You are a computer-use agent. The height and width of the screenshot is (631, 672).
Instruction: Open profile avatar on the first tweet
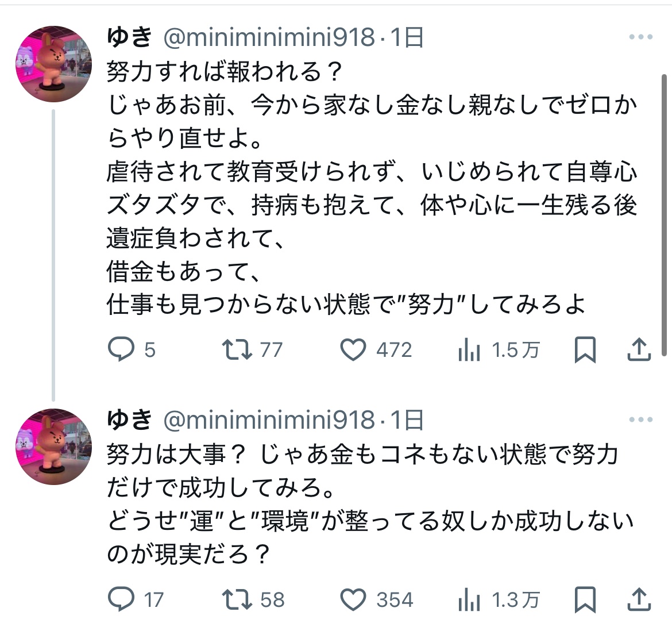tap(53, 64)
